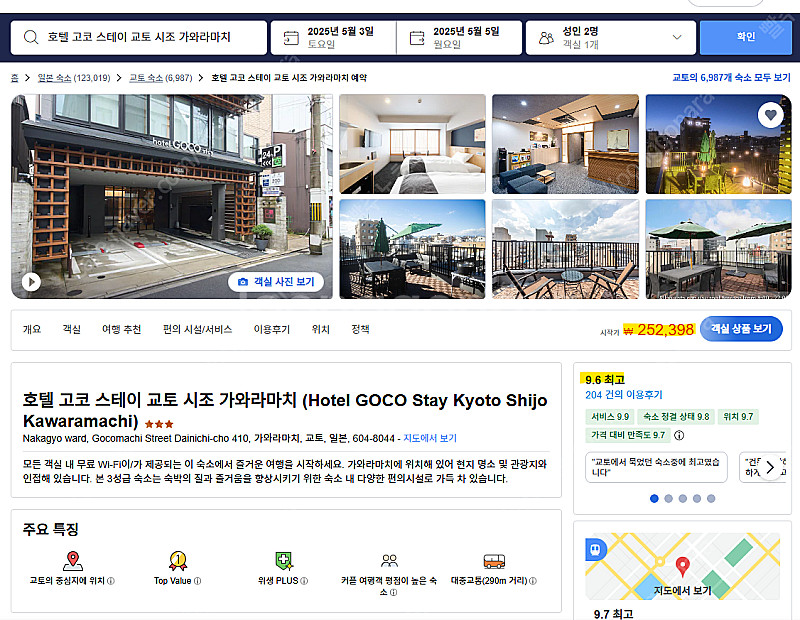This screenshot has height=620, width=800.
Task: Go to the 위치 tab
Action: [x=320, y=330]
